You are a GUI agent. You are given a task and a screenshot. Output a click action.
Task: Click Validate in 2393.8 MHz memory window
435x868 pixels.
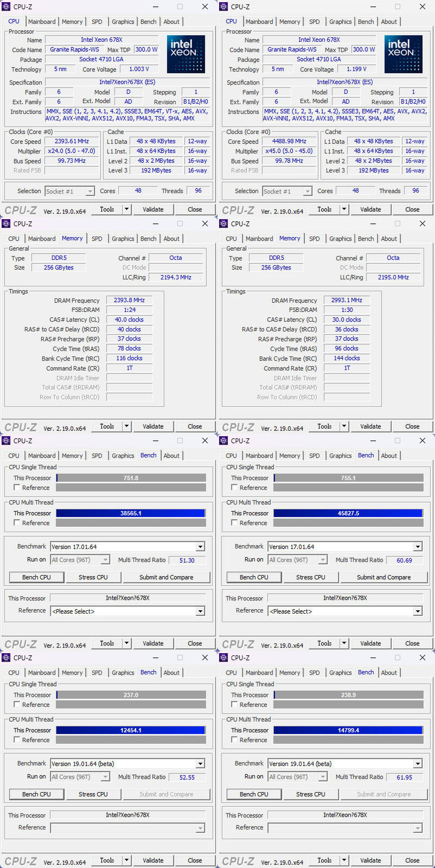[x=153, y=427]
